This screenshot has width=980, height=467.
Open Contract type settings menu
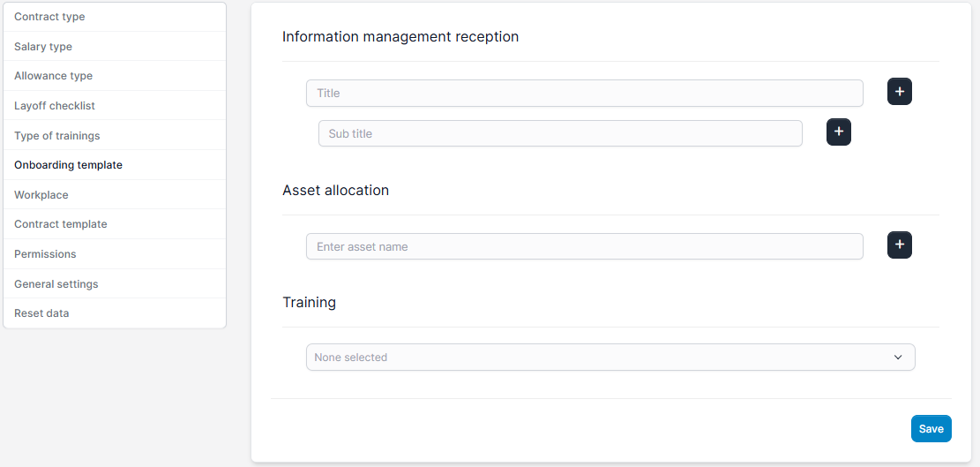[x=49, y=17]
